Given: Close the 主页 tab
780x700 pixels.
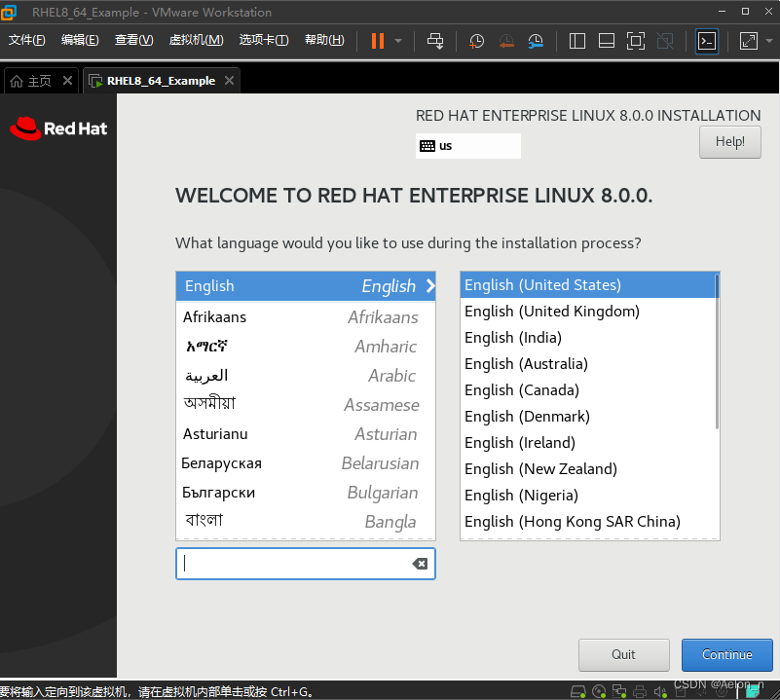Looking at the screenshot, I should [67, 80].
